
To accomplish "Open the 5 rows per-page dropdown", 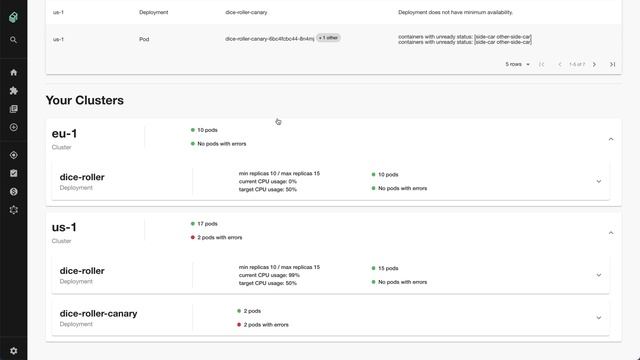I will [x=517, y=64].
